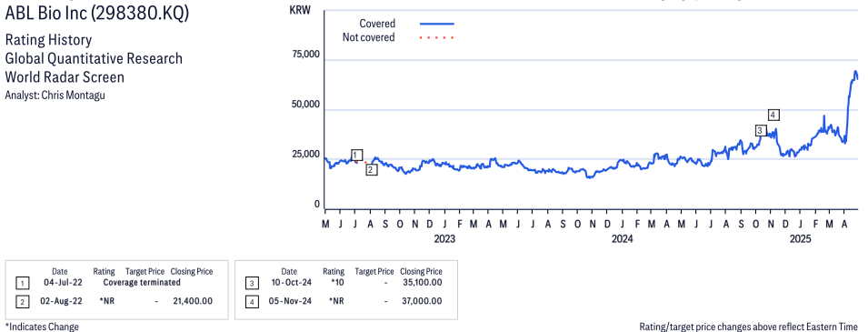This screenshot has height=332, width=868.
Task: Click the 75,000 y-axis label
Action: pyautogui.click(x=305, y=55)
